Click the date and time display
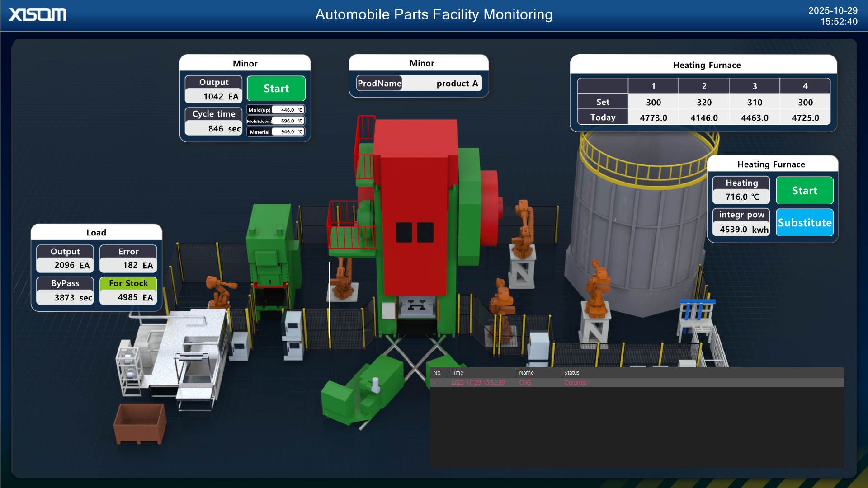 832,16
